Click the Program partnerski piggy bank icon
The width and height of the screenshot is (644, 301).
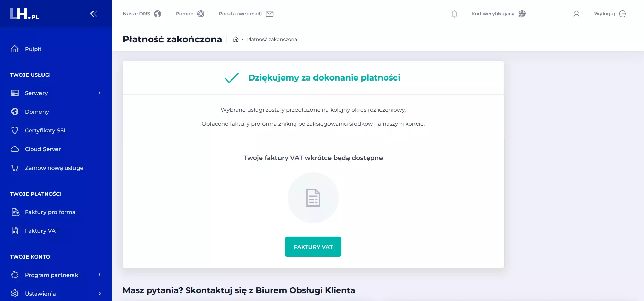[x=15, y=275]
